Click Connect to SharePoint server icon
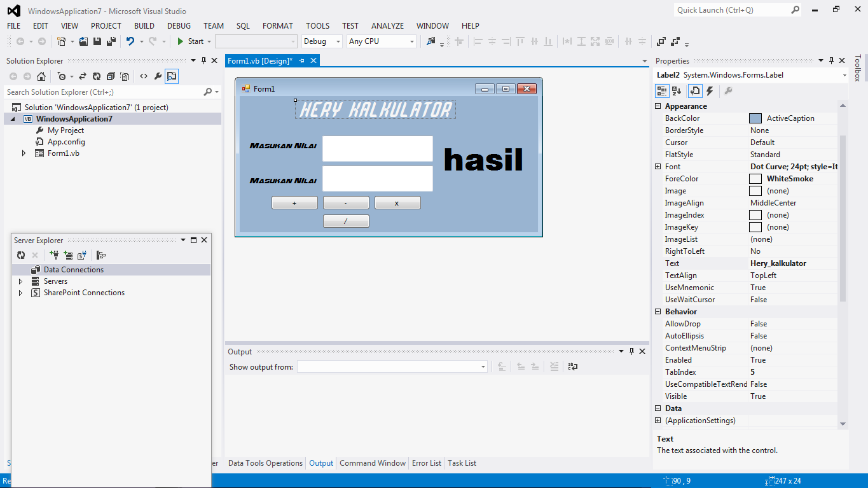The height and width of the screenshot is (488, 868). [81, 254]
